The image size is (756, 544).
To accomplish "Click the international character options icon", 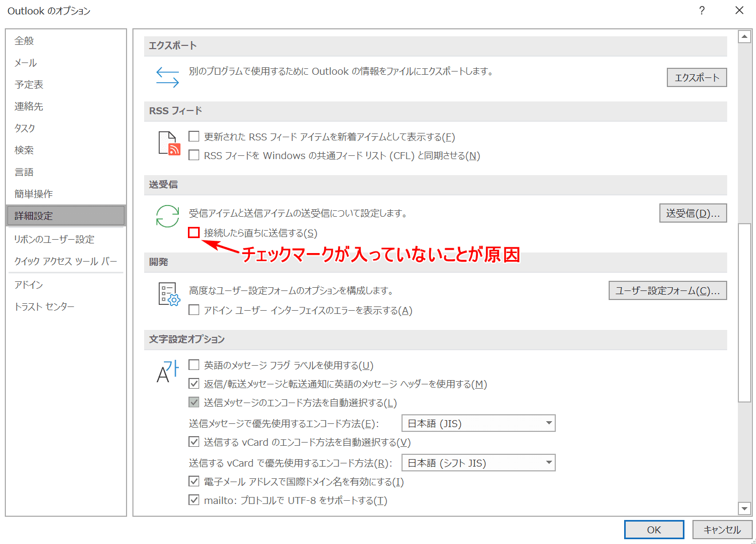I will click(168, 372).
